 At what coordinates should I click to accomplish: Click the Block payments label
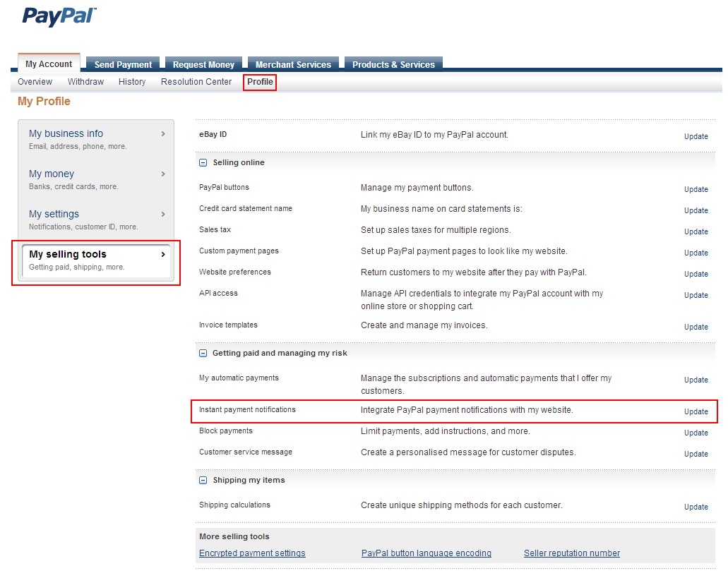click(226, 431)
